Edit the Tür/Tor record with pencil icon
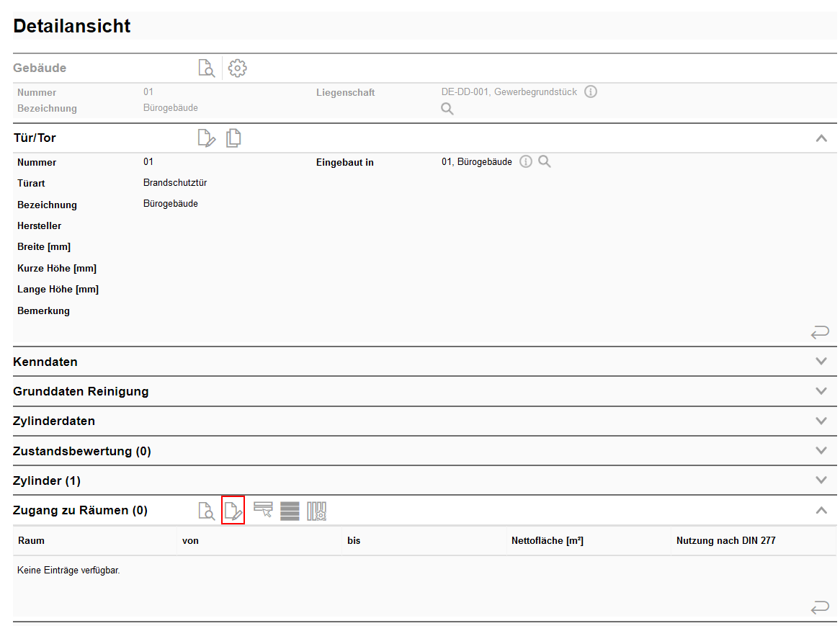 coord(207,138)
